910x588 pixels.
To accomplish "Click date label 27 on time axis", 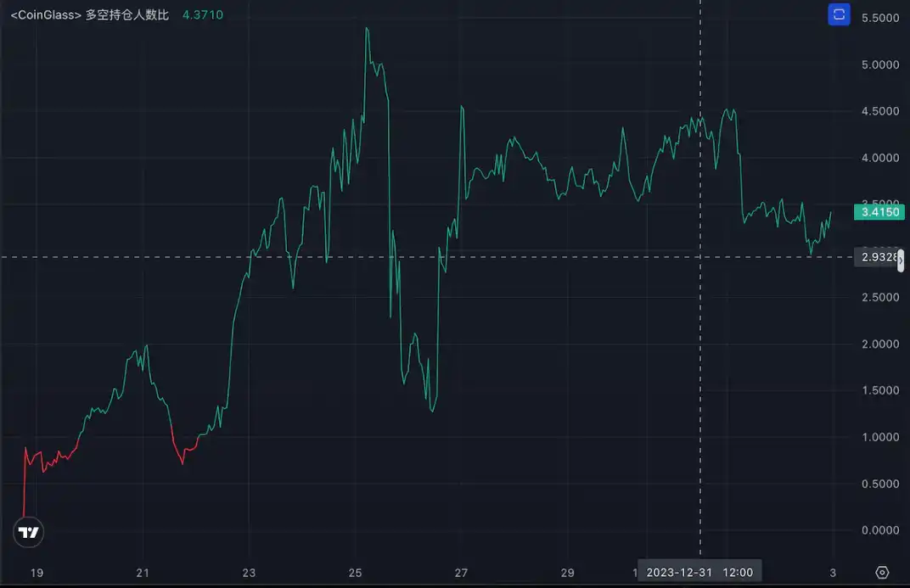I will click(461, 572).
